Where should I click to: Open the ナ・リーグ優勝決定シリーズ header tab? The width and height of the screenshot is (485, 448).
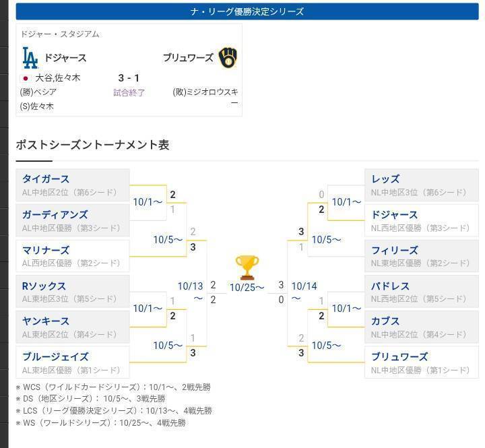(x=247, y=11)
